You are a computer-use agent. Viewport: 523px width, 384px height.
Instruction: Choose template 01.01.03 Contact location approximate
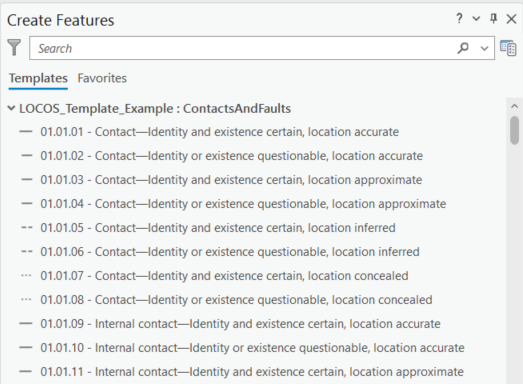click(231, 180)
